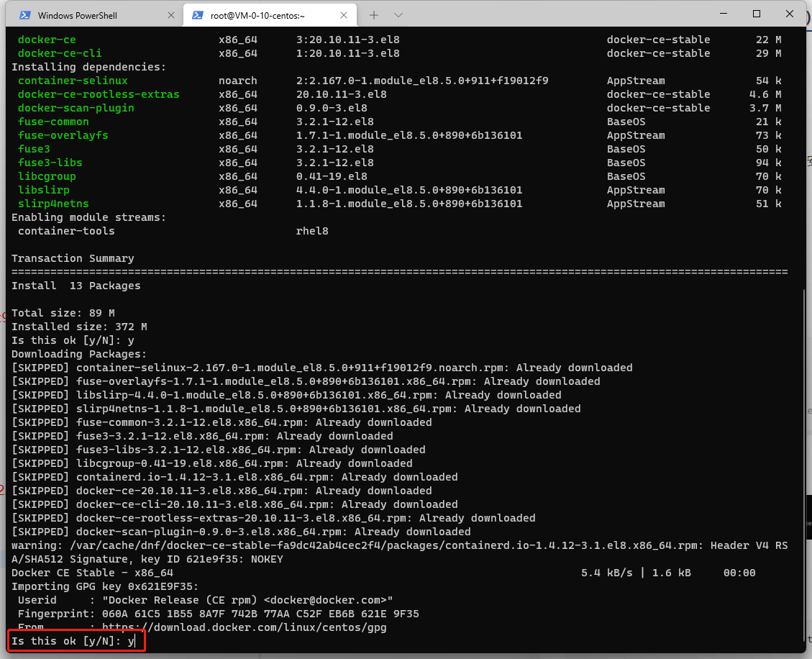Screen dimensions: 812x659
Task: Open the new-tab profile dropdown
Action: [398, 15]
